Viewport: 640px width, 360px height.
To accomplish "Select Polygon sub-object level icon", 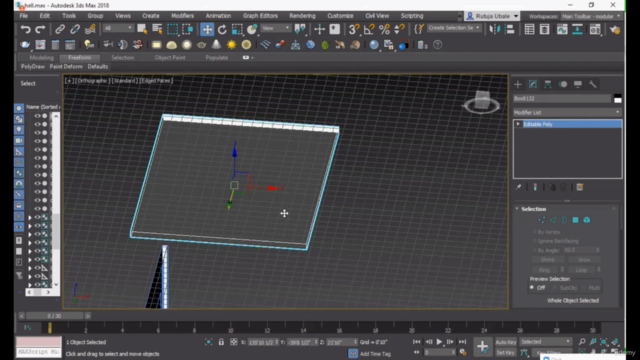I will 576,220.
